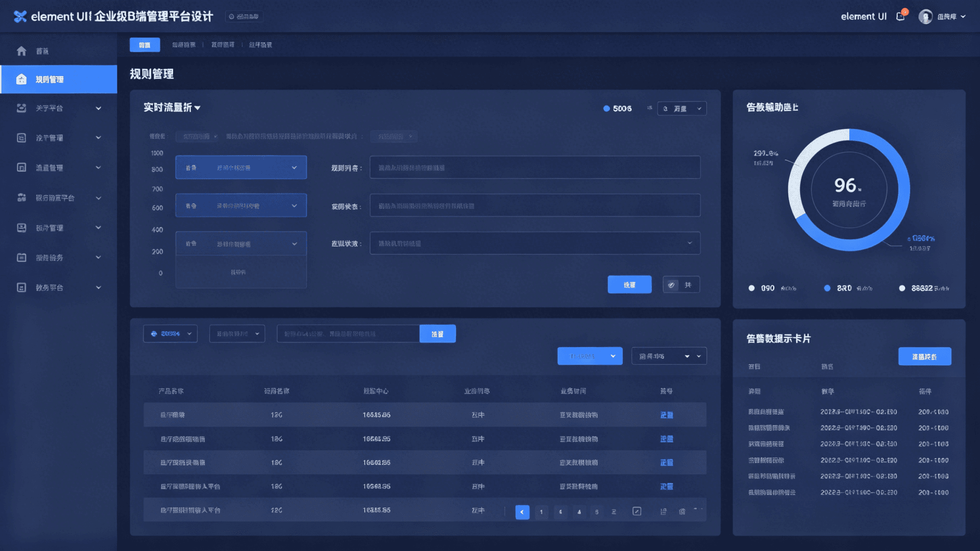Click the blue link in first table row
The width and height of the screenshot is (980, 551).
pos(667,415)
